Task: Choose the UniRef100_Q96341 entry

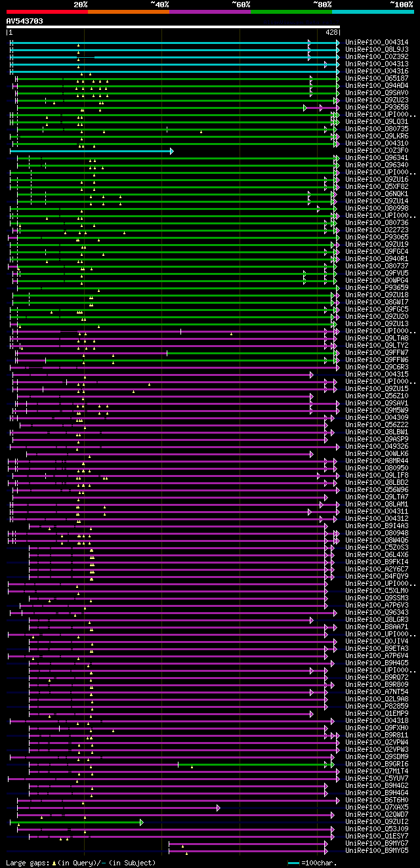Action: point(377,158)
